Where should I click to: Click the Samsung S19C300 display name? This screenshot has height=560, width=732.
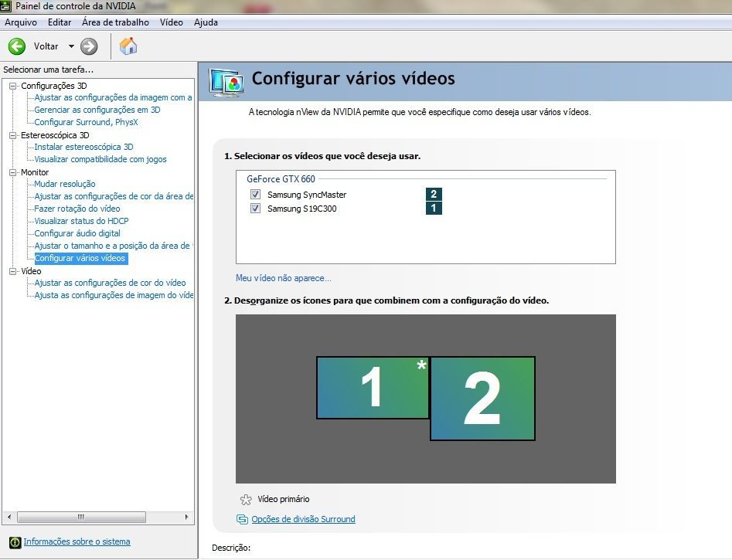pyautogui.click(x=301, y=209)
